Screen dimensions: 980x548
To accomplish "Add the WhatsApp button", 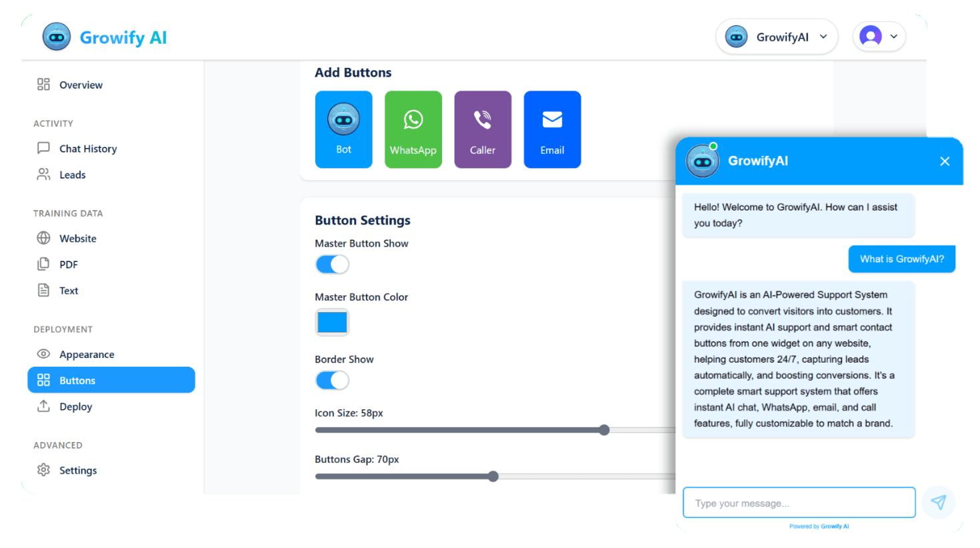I will [413, 129].
